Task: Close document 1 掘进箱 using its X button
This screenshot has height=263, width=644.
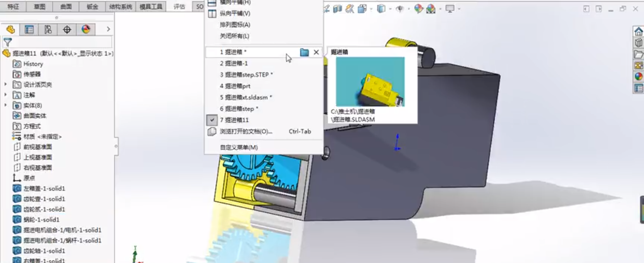Action: [x=316, y=52]
